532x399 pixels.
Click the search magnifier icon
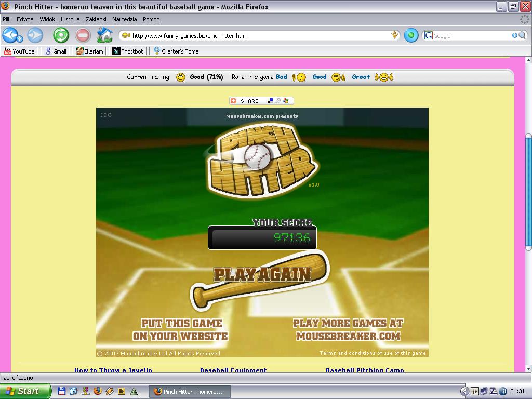[x=522, y=35]
